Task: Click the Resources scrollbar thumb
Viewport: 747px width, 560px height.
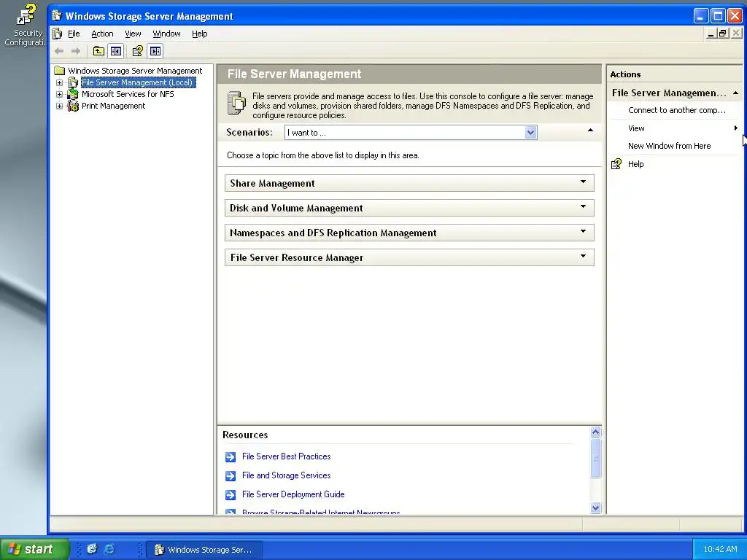Action: (x=595, y=458)
